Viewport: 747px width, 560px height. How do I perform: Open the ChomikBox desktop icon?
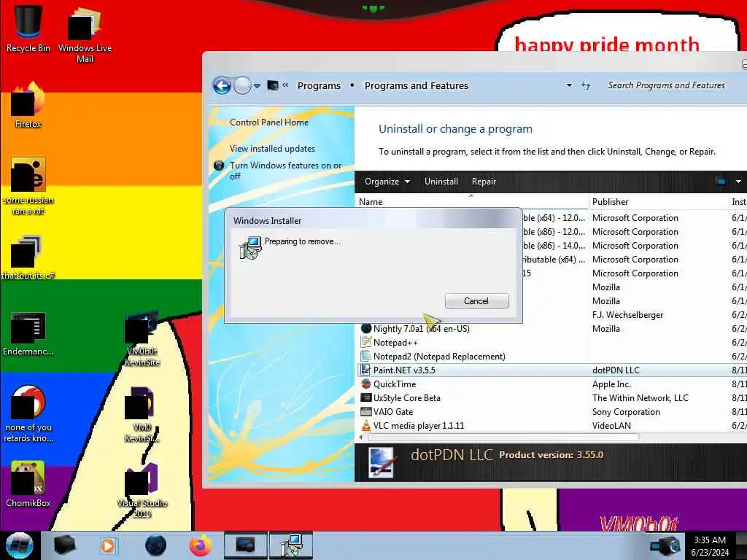pyautogui.click(x=28, y=484)
